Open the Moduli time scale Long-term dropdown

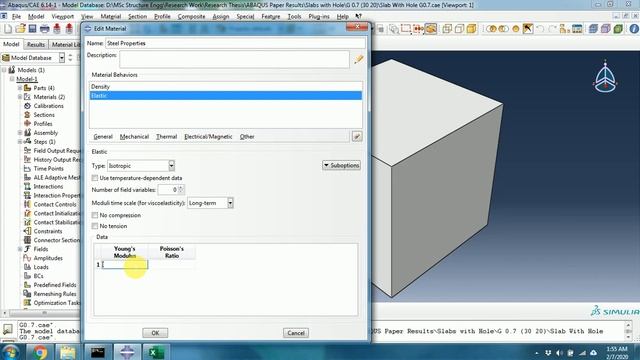pyautogui.click(x=210, y=203)
